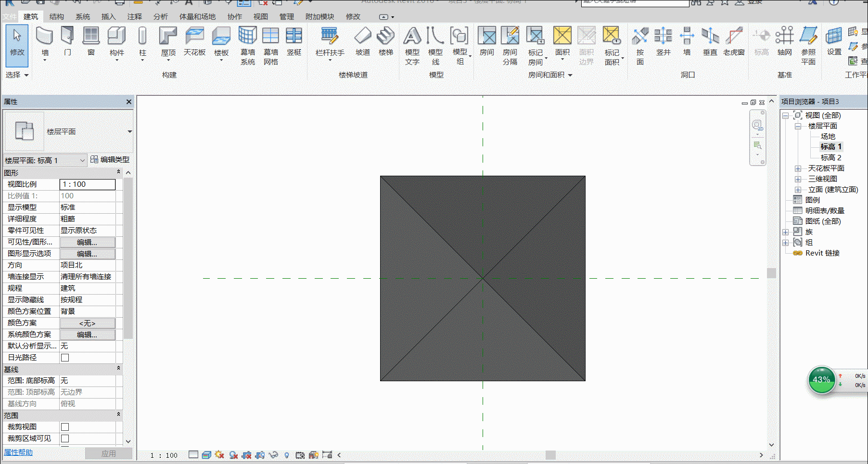Toggle the 裁剪视图 checkbox
This screenshot has width=868, height=464.
[65, 427]
